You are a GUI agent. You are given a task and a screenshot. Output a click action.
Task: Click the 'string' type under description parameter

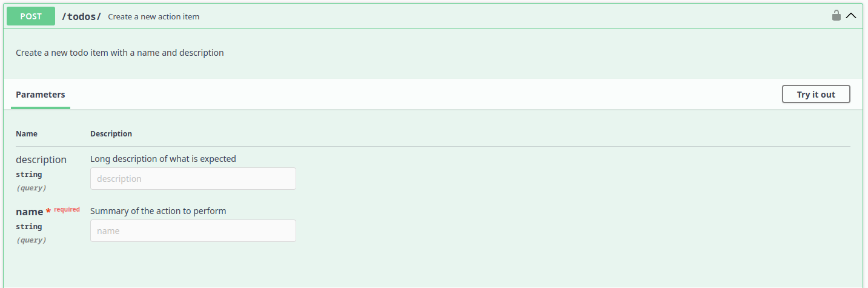point(29,175)
